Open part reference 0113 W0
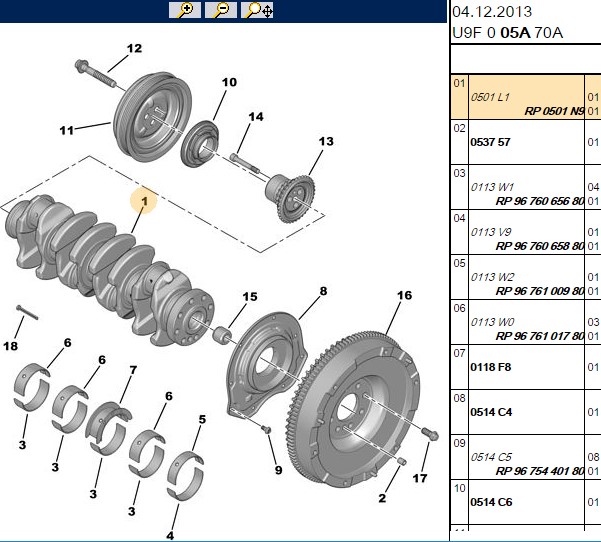Image resolution: width=601 pixels, height=542 pixels. point(493,322)
